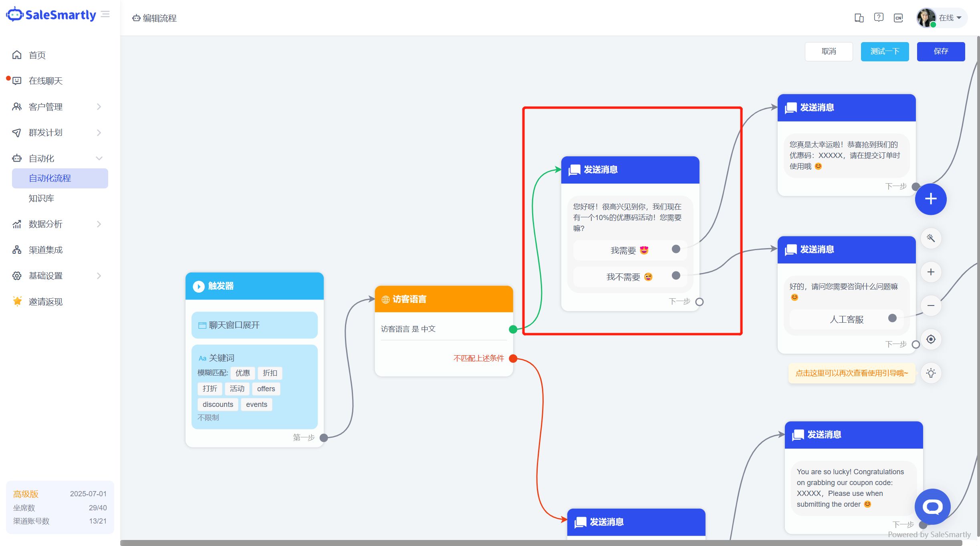Expand the 群发计划 menu chevron

99,132
